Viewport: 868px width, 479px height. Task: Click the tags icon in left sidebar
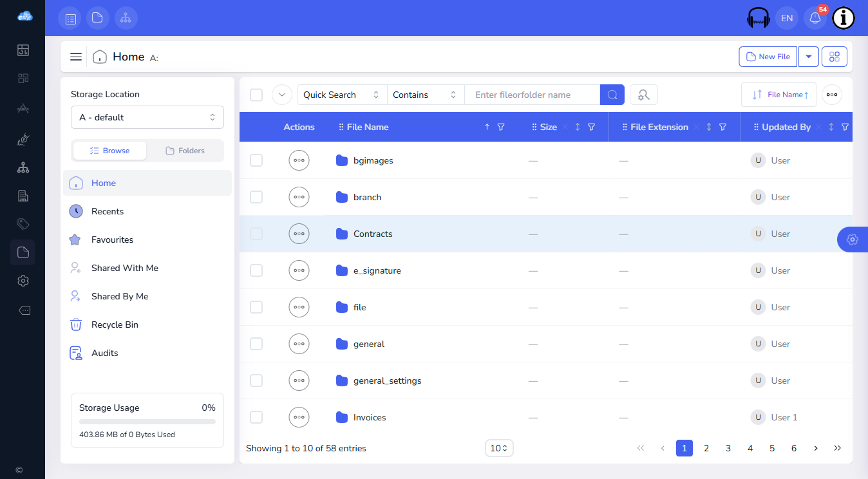pyautogui.click(x=23, y=224)
